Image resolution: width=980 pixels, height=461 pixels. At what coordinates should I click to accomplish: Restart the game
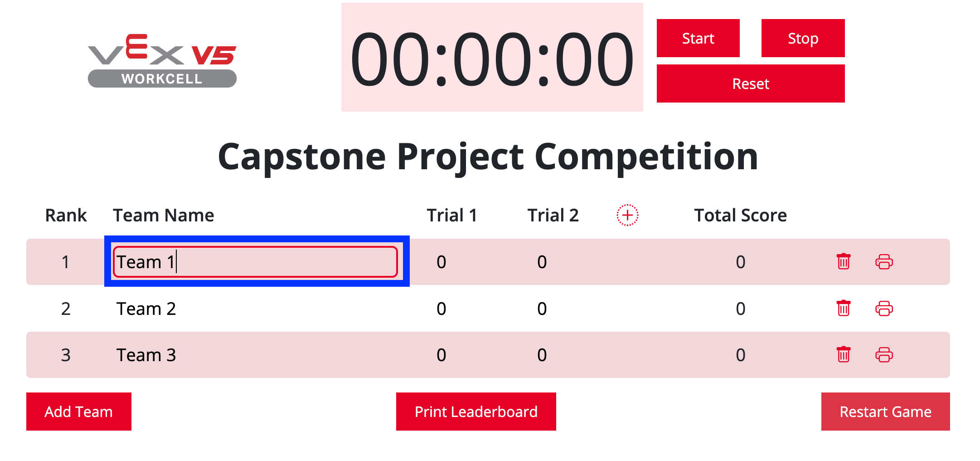click(x=885, y=412)
